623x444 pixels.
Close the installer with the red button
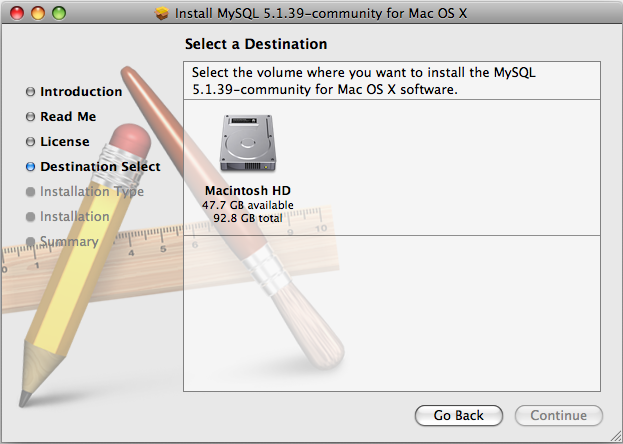coord(19,14)
